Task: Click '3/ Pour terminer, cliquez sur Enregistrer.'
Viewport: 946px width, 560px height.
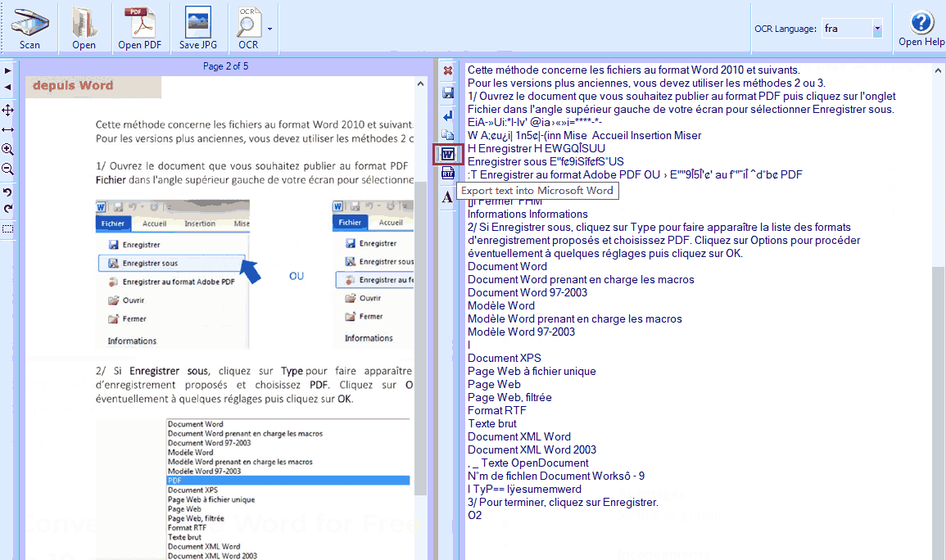Action: (563, 502)
